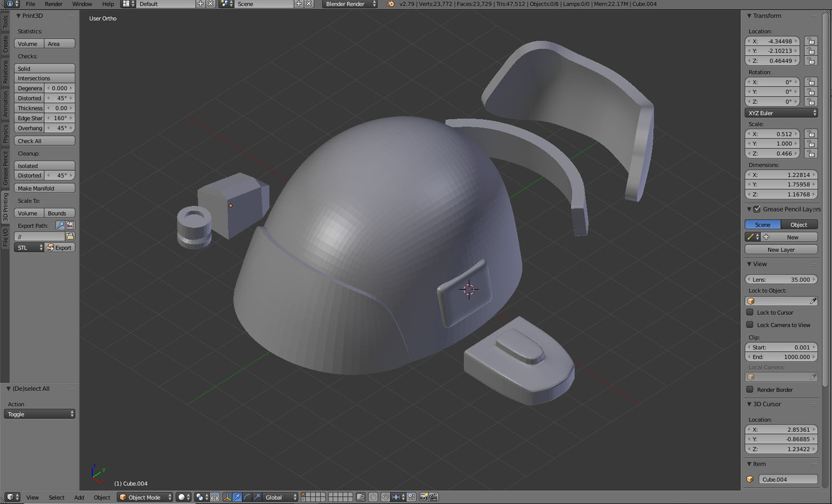Click the Check All button
This screenshot has height=504, width=832.
pyautogui.click(x=44, y=141)
